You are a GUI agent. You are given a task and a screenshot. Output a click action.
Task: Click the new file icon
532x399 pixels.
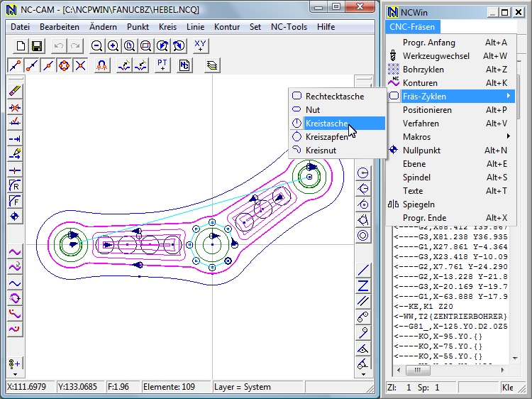coord(21,46)
